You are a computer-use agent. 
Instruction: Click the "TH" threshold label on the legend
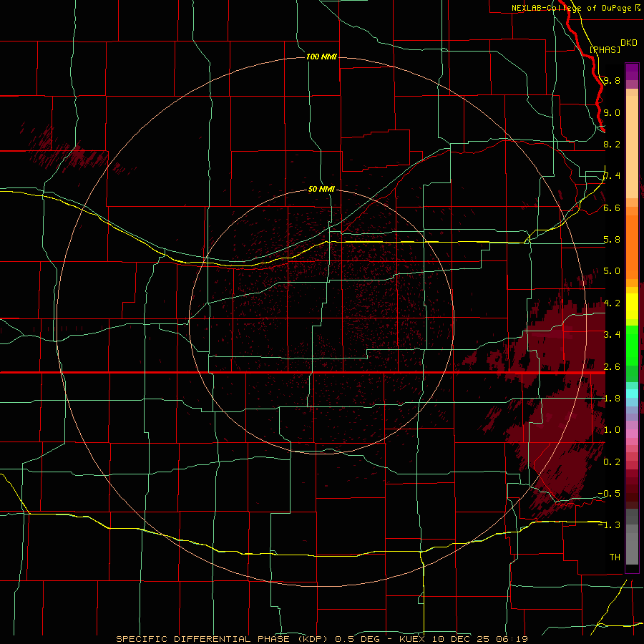click(615, 557)
